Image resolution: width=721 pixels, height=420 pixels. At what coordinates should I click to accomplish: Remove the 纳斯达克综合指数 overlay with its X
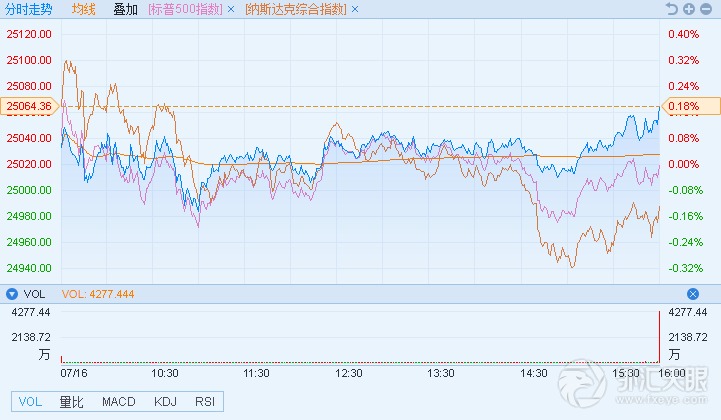click(x=355, y=9)
